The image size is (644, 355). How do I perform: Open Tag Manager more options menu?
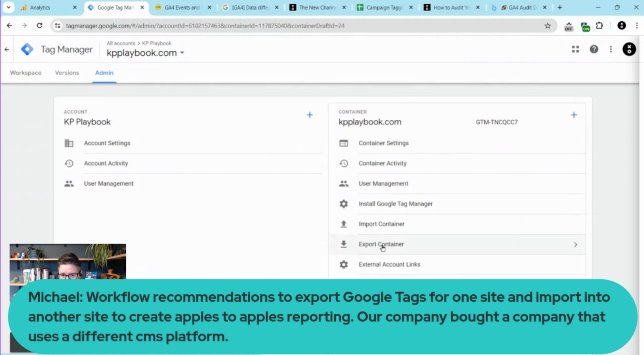pyautogui.click(x=611, y=49)
